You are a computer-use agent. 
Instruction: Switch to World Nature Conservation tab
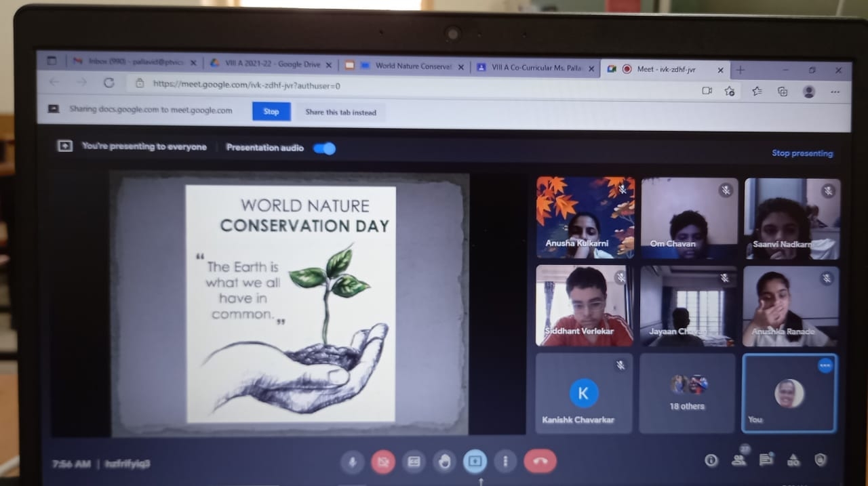[405, 66]
